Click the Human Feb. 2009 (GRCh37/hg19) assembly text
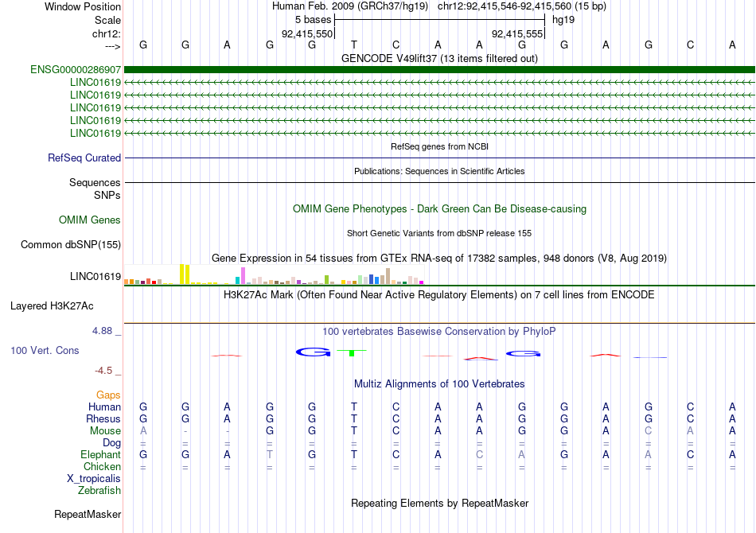 coord(350,6)
